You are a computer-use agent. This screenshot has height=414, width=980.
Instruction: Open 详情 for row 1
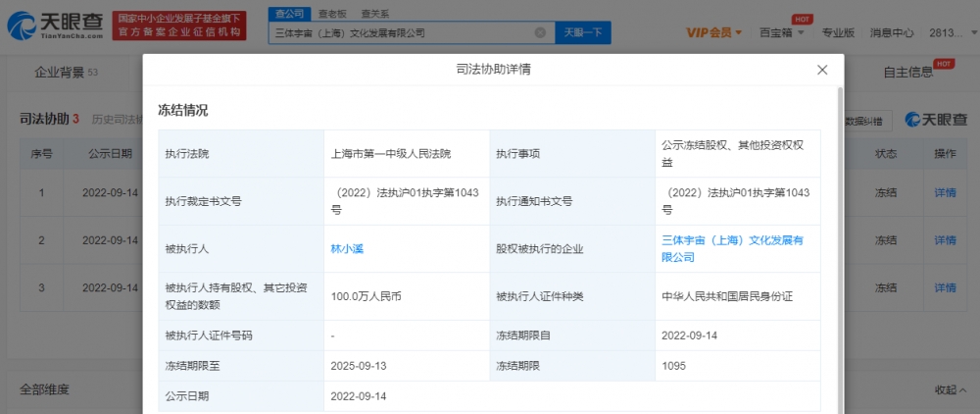945,192
